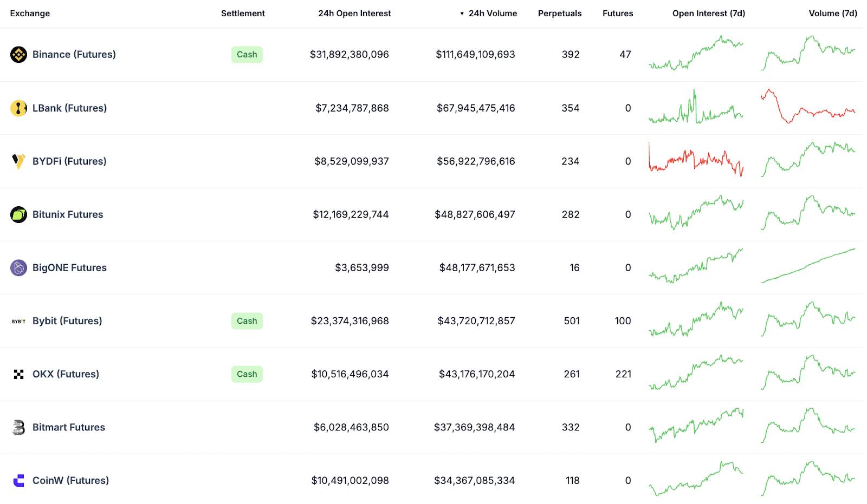Click the LBank yellow logo icon
867x504 pixels.
pos(18,108)
